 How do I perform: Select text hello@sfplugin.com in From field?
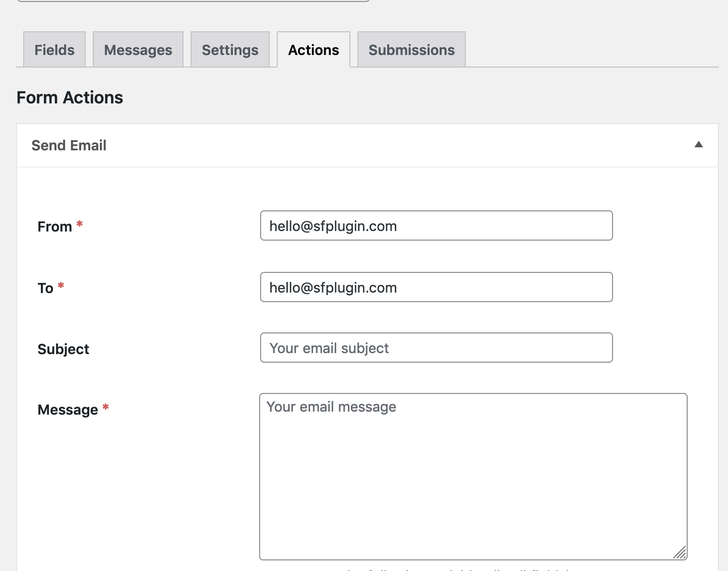click(333, 225)
